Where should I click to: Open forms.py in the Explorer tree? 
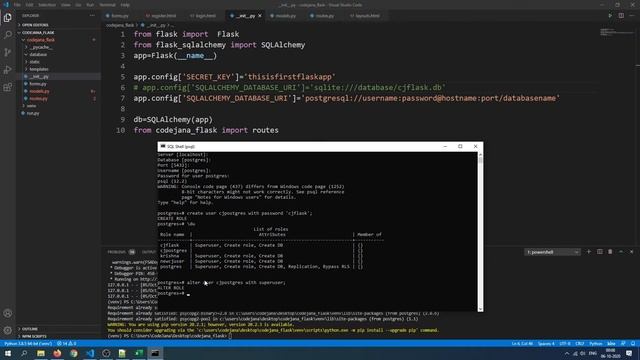38,84
